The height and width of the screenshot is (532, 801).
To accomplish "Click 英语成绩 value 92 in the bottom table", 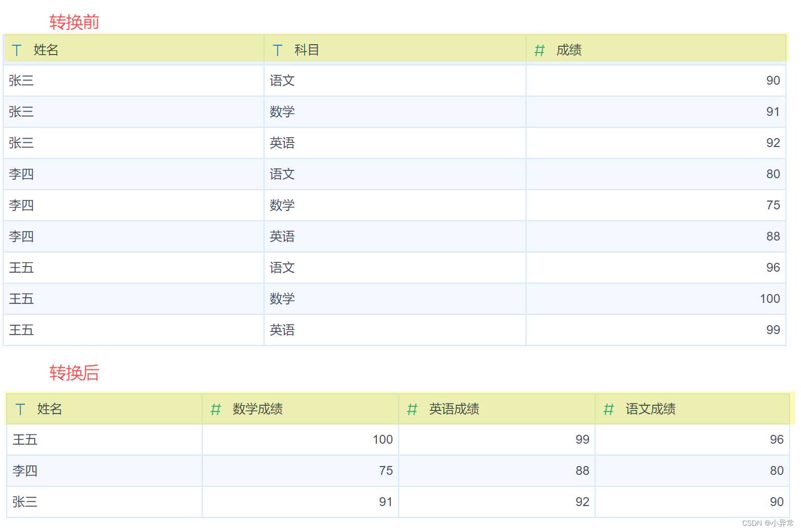I will [582, 502].
